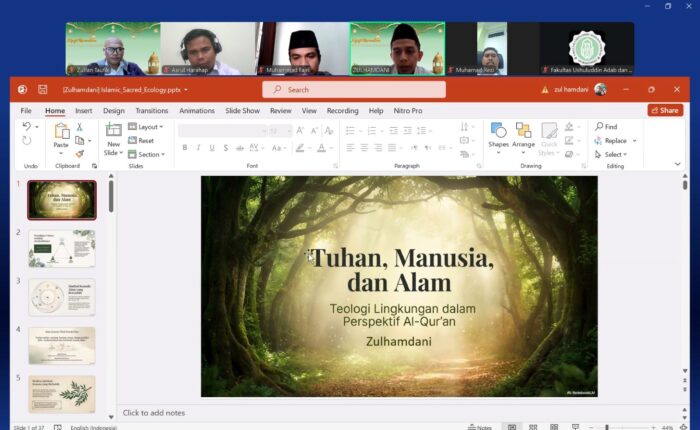Open the Shapes gallery
The height and width of the screenshot is (430, 700).
[x=498, y=131]
